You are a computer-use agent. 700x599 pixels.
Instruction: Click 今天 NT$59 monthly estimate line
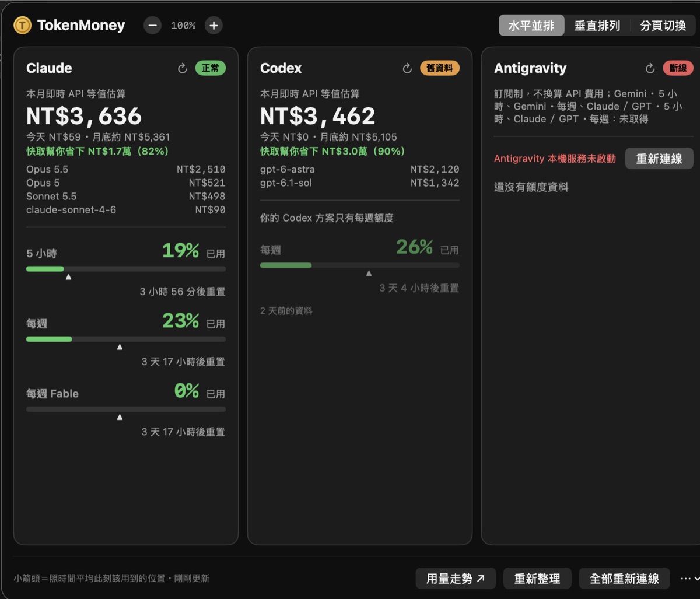[98, 138]
